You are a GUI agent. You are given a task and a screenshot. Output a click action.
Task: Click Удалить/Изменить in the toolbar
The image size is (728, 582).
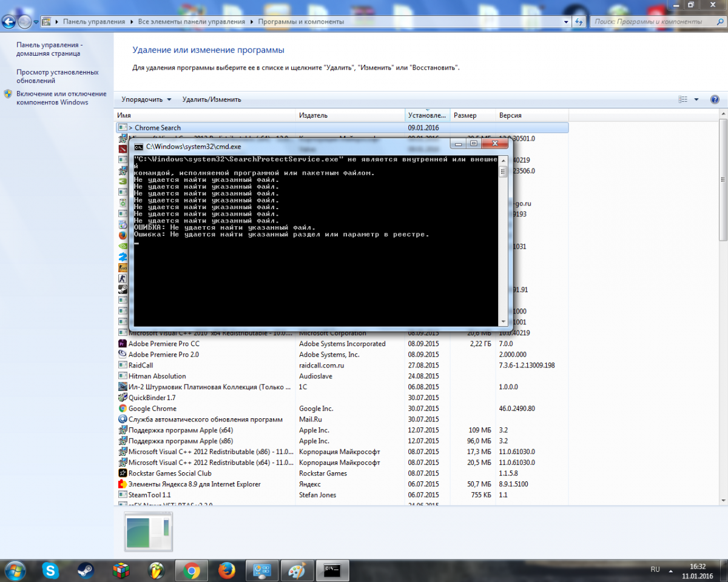212,99
